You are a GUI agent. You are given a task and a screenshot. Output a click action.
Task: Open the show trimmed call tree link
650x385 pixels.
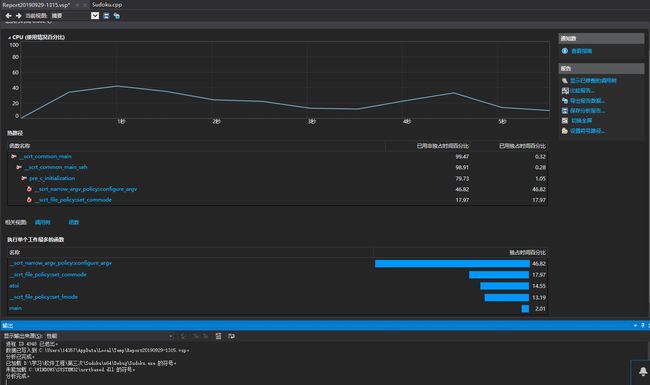[593, 81]
